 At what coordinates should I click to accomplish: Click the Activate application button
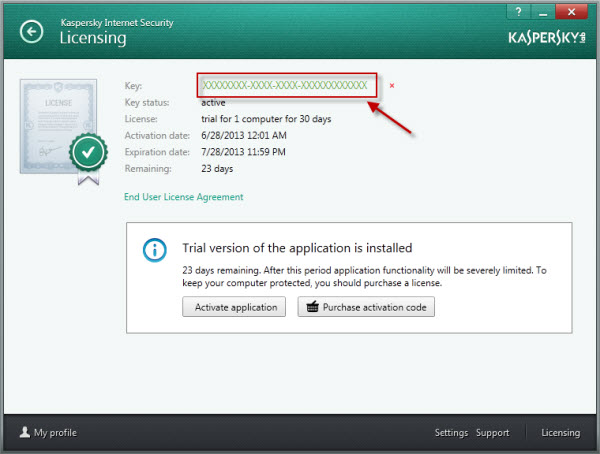pos(234,307)
